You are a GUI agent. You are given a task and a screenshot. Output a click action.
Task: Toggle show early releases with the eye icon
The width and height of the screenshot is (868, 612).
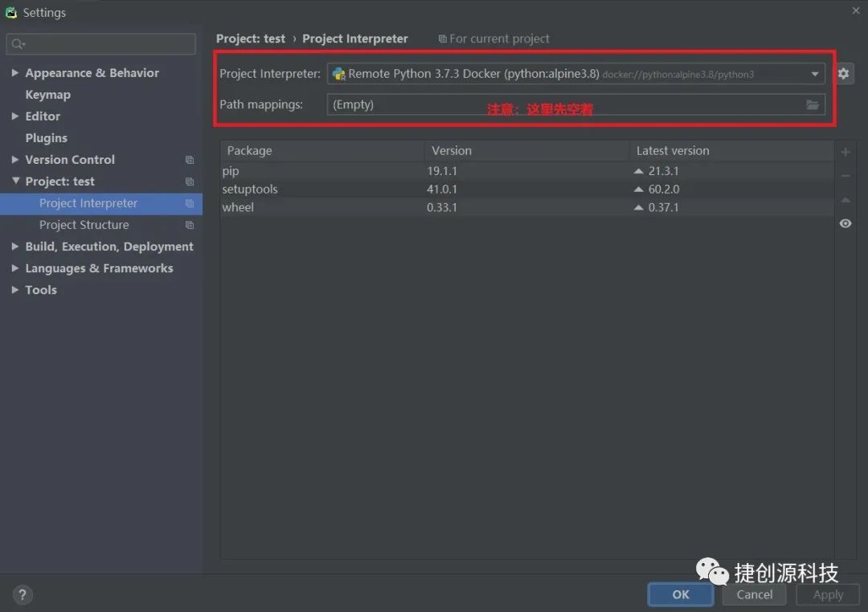(x=845, y=223)
